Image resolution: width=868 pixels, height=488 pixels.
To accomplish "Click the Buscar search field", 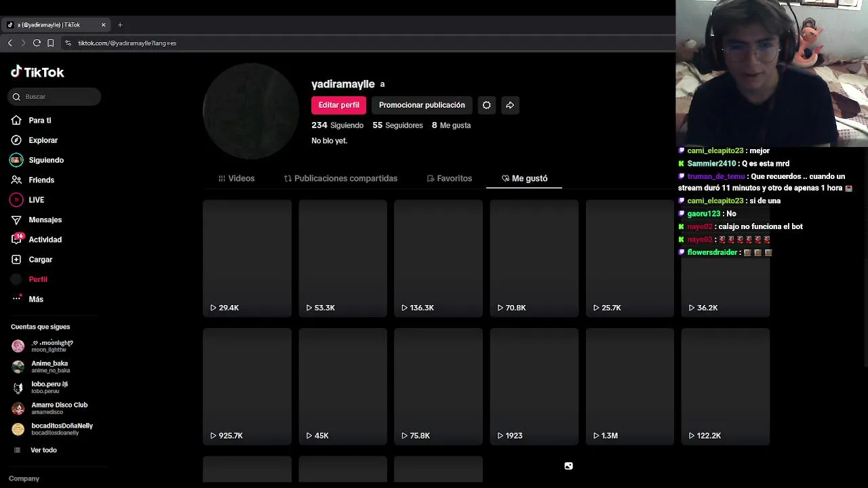I will (55, 96).
